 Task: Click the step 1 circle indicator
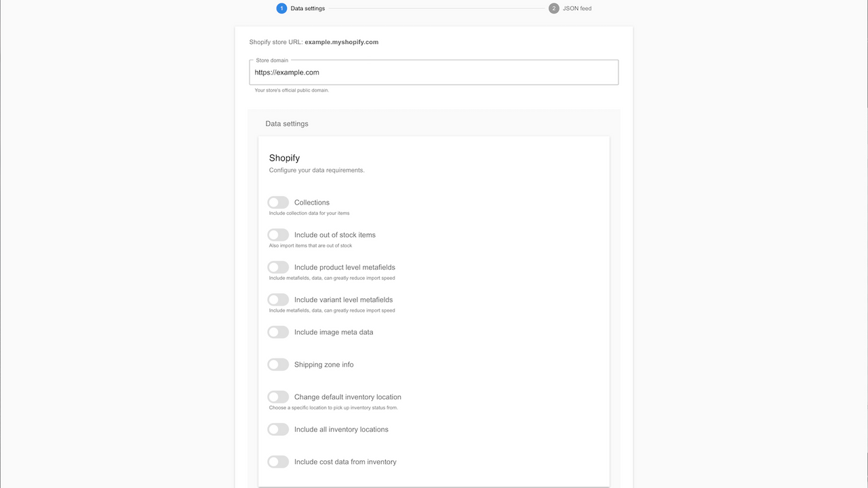click(281, 8)
